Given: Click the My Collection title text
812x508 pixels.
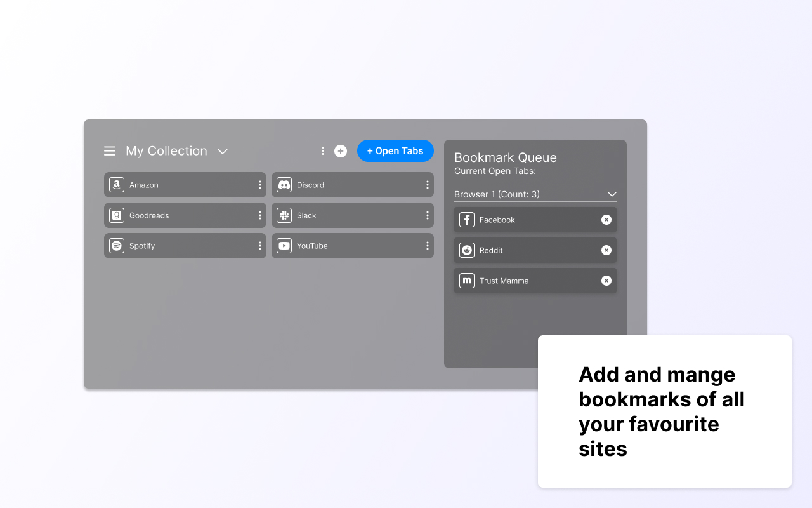Looking at the screenshot, I should click(x=166, y=151).
